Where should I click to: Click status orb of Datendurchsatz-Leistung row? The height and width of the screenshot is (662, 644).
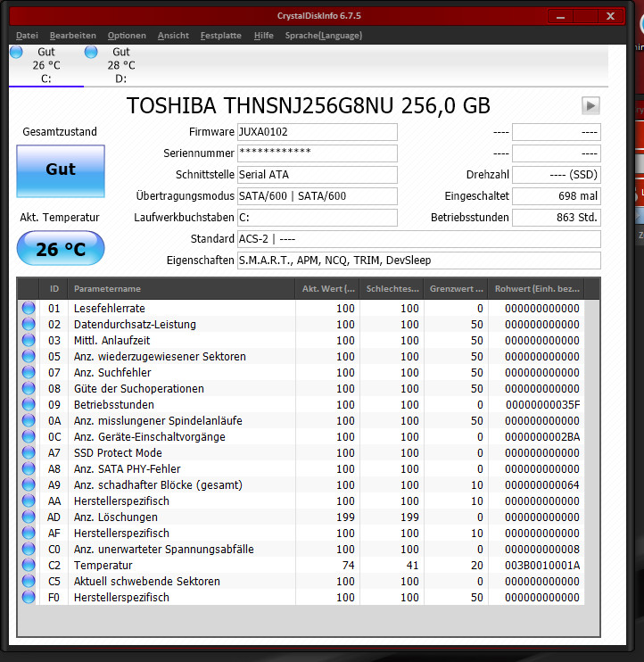29,324
